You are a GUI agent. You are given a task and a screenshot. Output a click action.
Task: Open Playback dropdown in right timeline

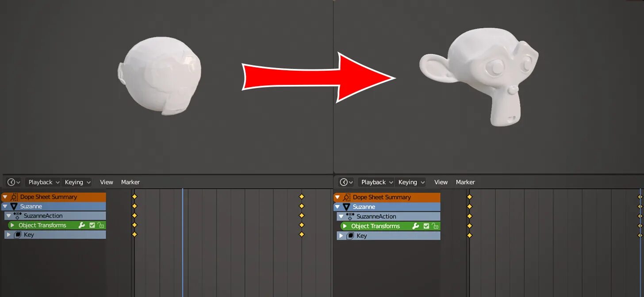click(376, 182)
